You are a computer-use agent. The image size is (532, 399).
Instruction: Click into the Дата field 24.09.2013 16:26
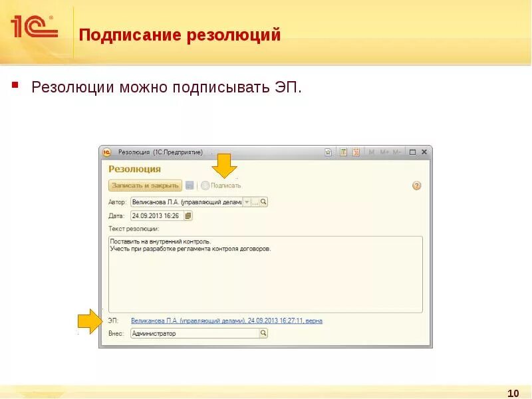pyautogui.click(x=157, y=215)
